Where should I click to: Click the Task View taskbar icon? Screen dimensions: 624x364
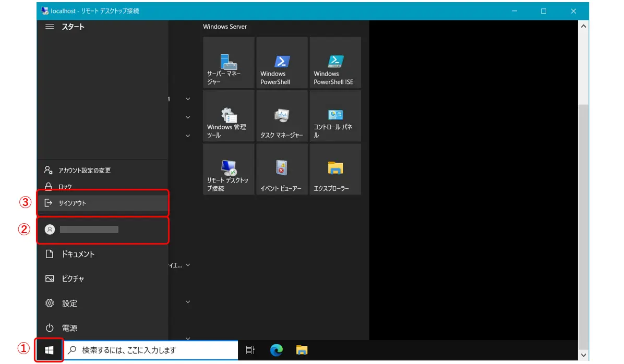(250, 350)
